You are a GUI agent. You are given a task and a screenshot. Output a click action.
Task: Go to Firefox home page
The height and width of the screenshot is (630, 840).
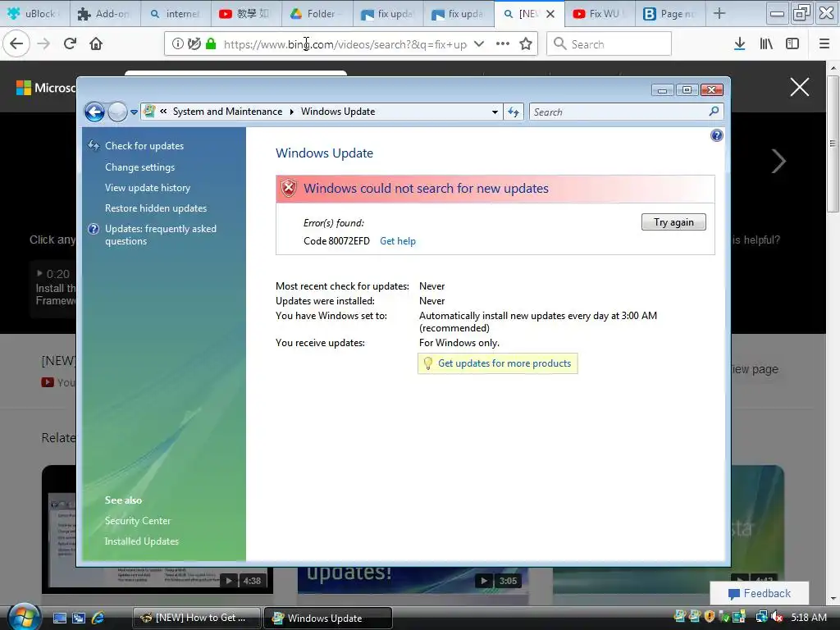[x=96, y=43]
